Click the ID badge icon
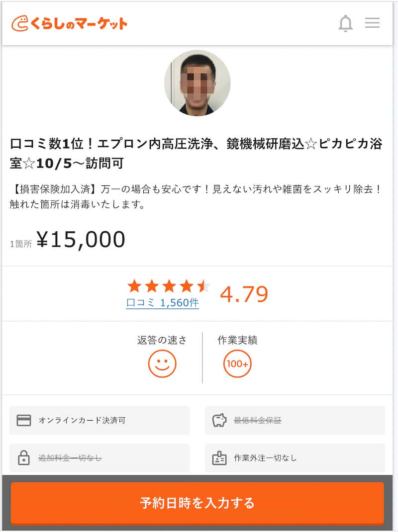398x532 pixels. (219, 458)
